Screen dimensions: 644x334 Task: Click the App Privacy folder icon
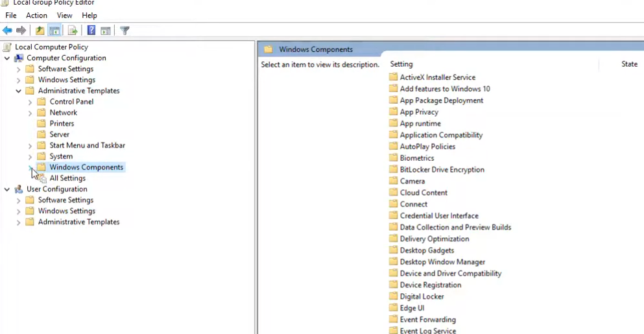point(394,112)
